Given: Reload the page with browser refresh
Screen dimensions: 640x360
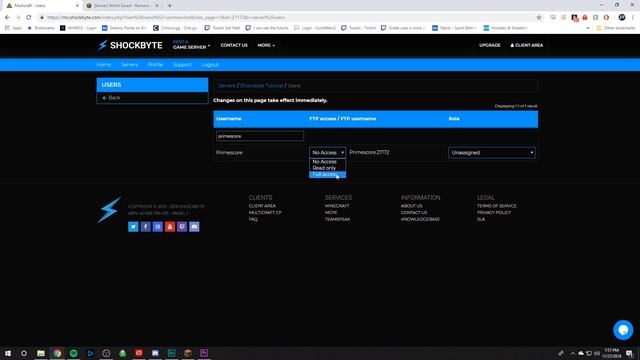Looking at the screenshot, I should (28, 18).
